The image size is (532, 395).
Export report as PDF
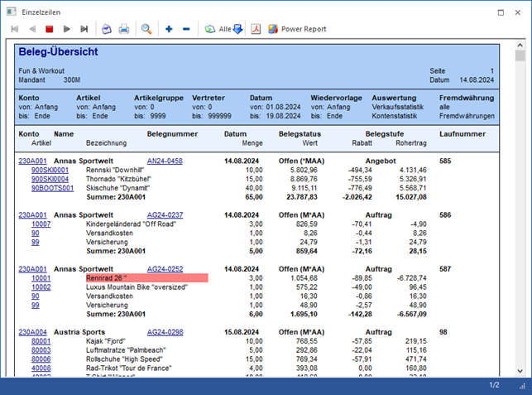pos(256,29)
